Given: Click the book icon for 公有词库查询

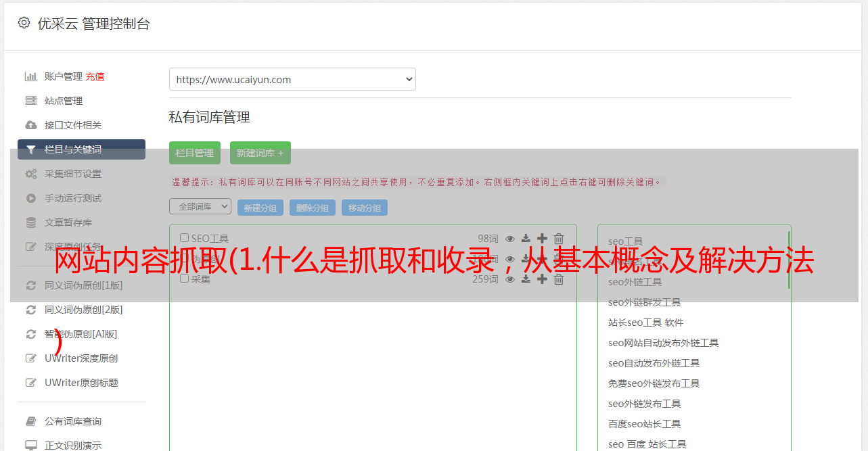Looking at the screenshot, I should pos(30,421).
